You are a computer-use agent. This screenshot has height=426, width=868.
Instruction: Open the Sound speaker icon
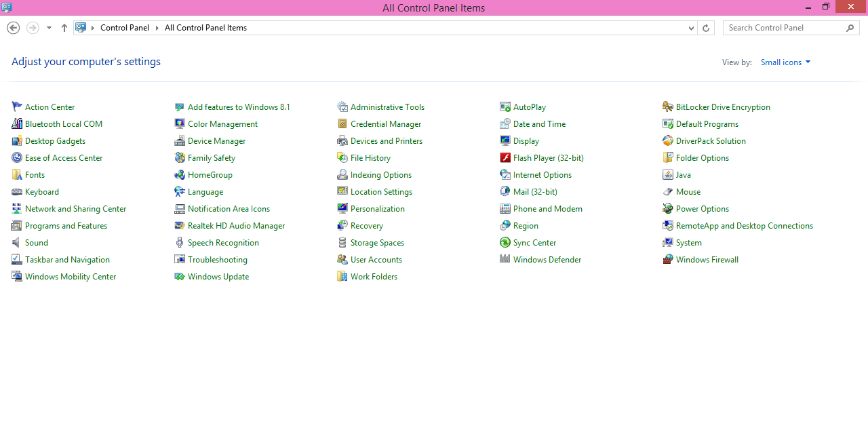tap(17, 242)
